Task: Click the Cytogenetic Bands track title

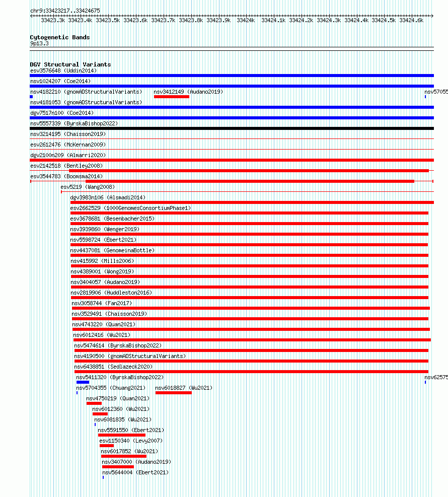Action: (60, 37)
